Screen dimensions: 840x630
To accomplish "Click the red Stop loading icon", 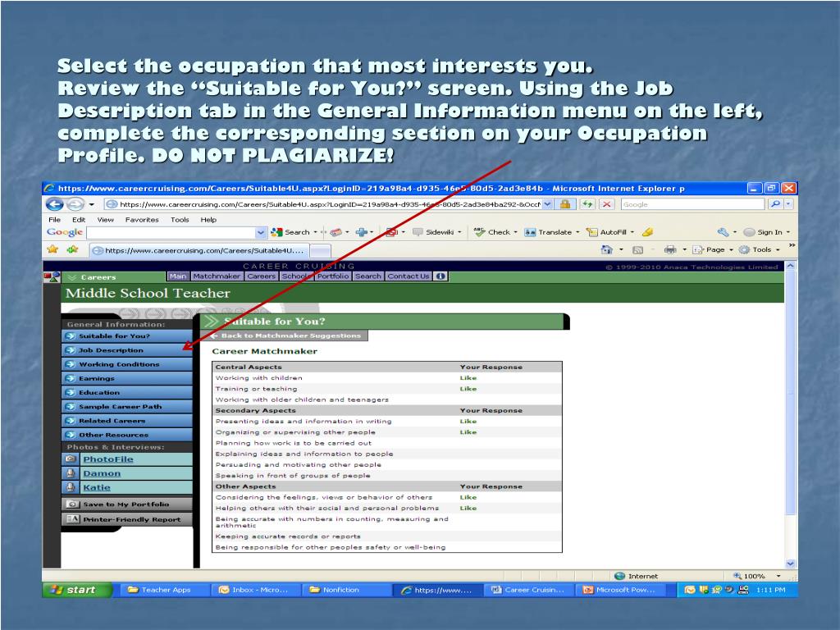I will (606, 204).
